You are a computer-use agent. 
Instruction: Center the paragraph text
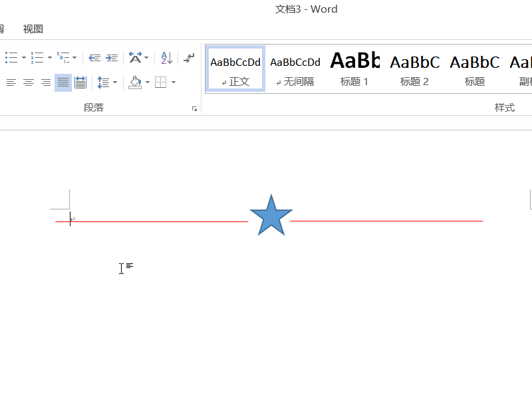(x=29, y=82)
